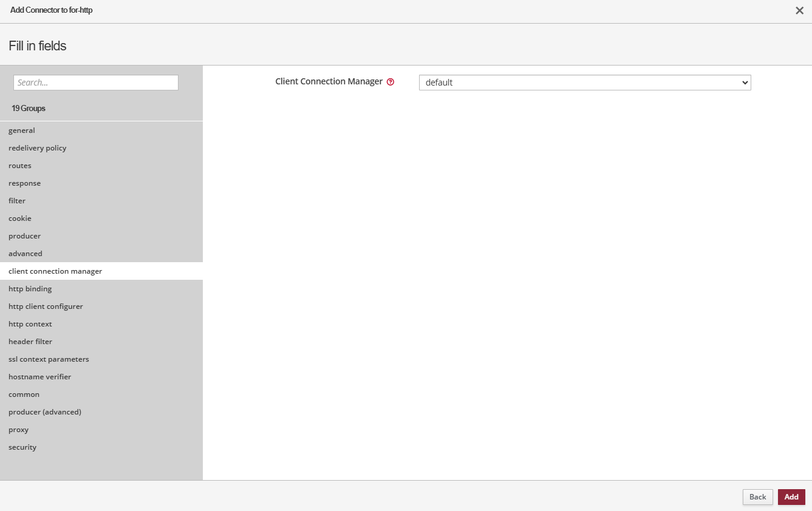Select the producer group
The height and width of the screenshot is (511, 812).
tap(25, 236)
